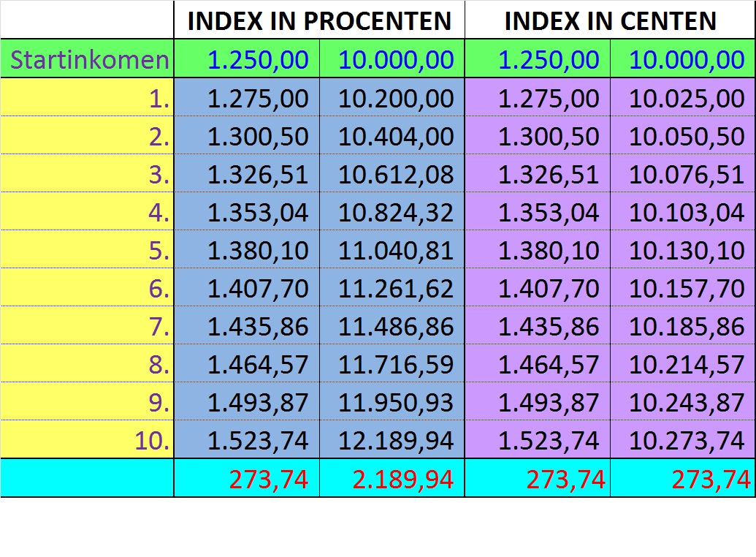756x557 pixels.
Task: Click the INDEX IN CENTEN header cell
Action: click(610, 20)
